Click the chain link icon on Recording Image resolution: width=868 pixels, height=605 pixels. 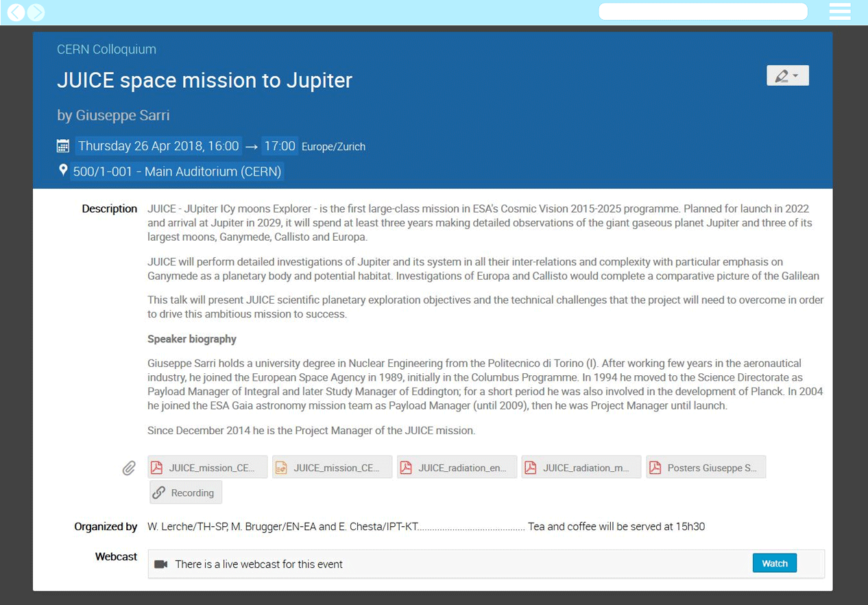[159, 493]
